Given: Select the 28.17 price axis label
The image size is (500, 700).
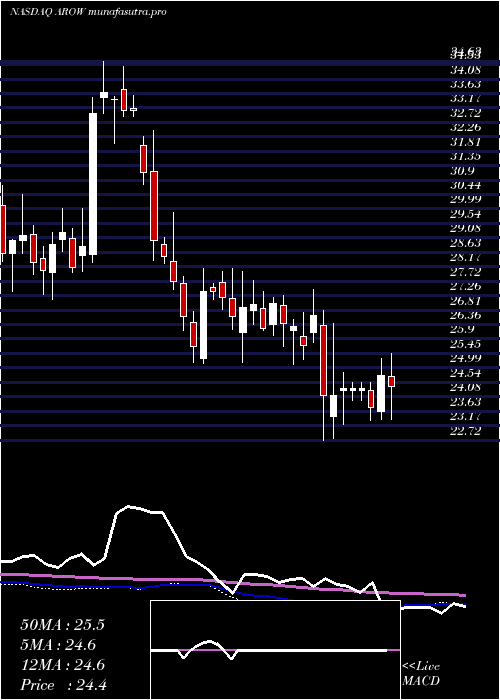Looking at the screenshot, I should pos(465,257).
